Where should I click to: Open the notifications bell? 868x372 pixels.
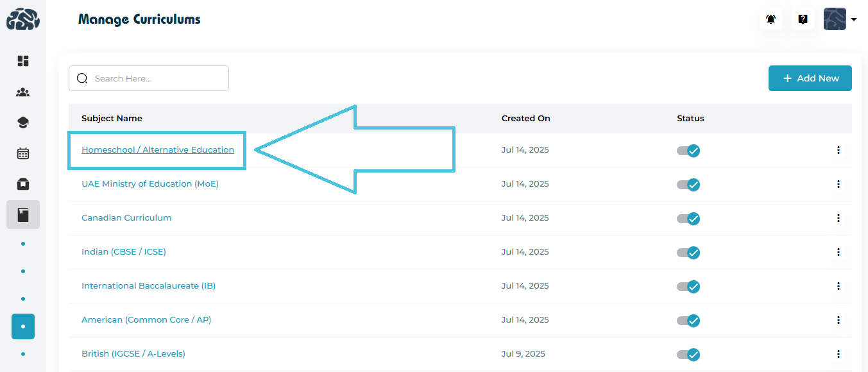[x=770, y=19]
